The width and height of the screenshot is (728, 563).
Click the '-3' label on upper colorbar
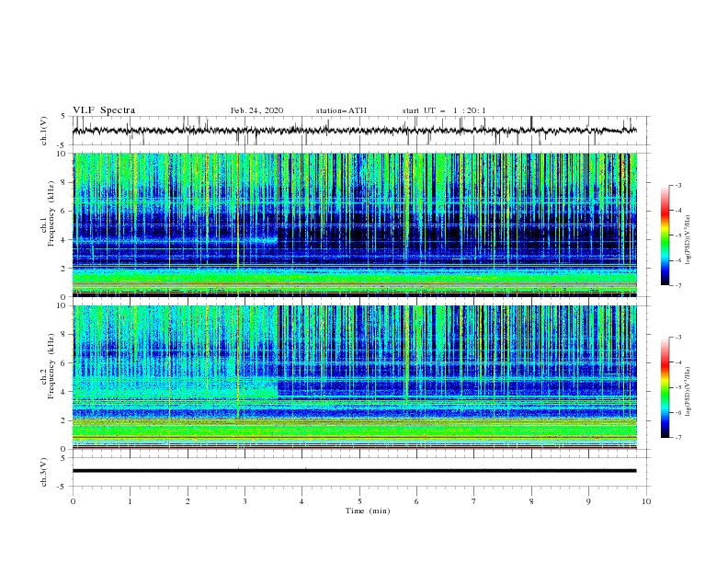[x=677, y=185]
